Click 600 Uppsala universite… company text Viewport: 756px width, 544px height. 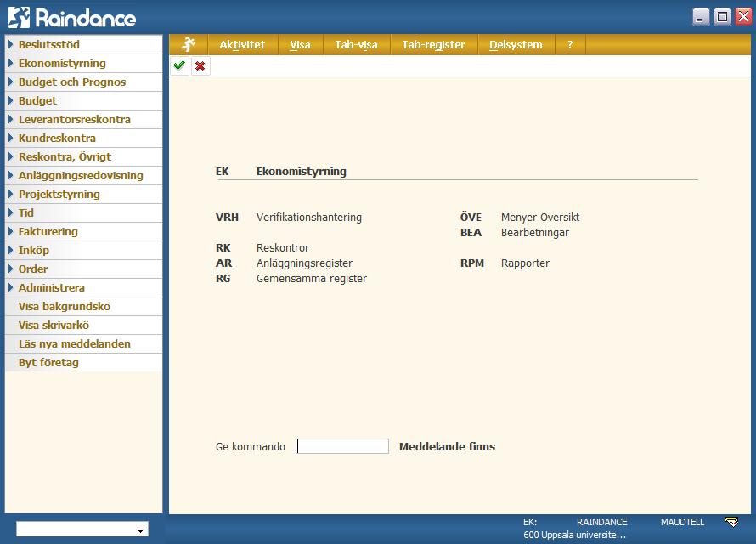click(575, 535)
